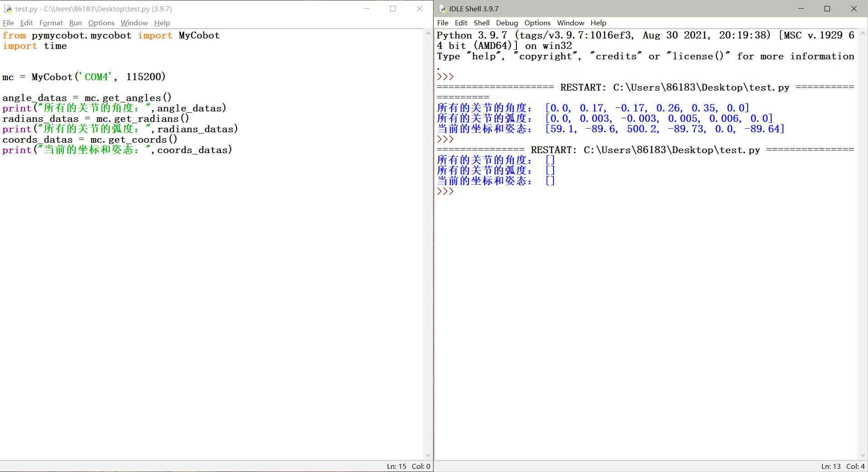
Task: Click the File menu in IDLE Shell
Action: tap(442, 23)
